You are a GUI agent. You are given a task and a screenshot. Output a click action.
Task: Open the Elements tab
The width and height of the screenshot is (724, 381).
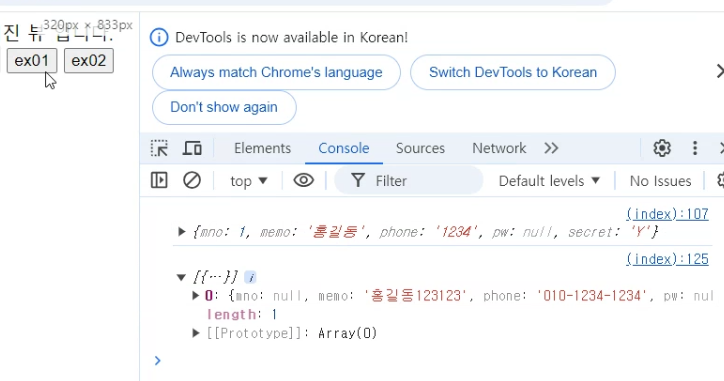click(x=262, y=148)
